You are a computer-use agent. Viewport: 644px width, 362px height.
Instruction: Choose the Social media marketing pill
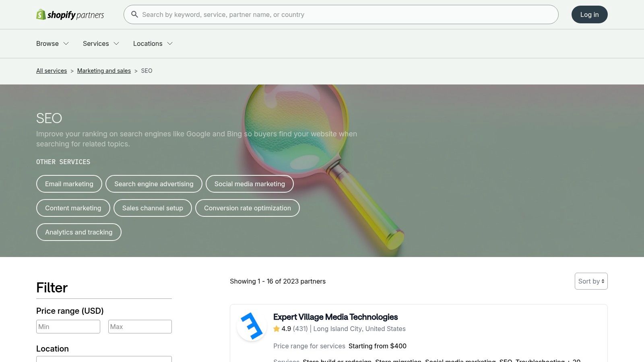(250, 184)
